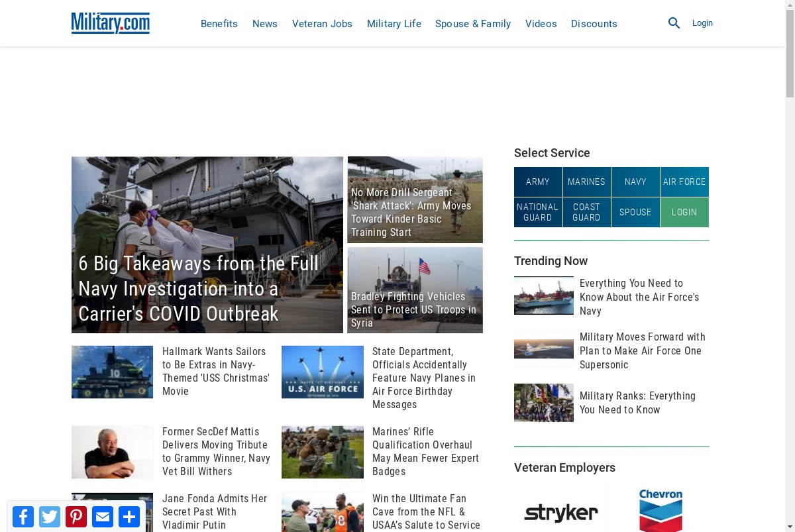Screen dimensions: 795x532
Task: Click the Login link in header
Action: click(702, 23)
